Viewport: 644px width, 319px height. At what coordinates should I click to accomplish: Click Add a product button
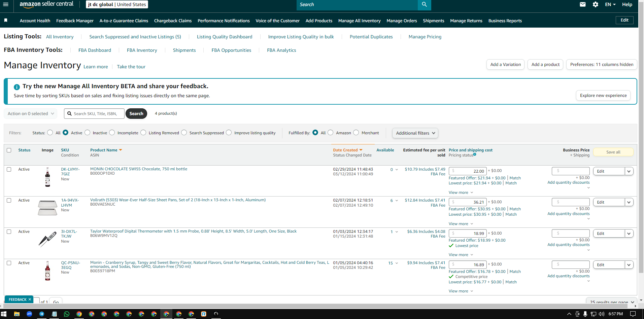(x=545, y=65)
